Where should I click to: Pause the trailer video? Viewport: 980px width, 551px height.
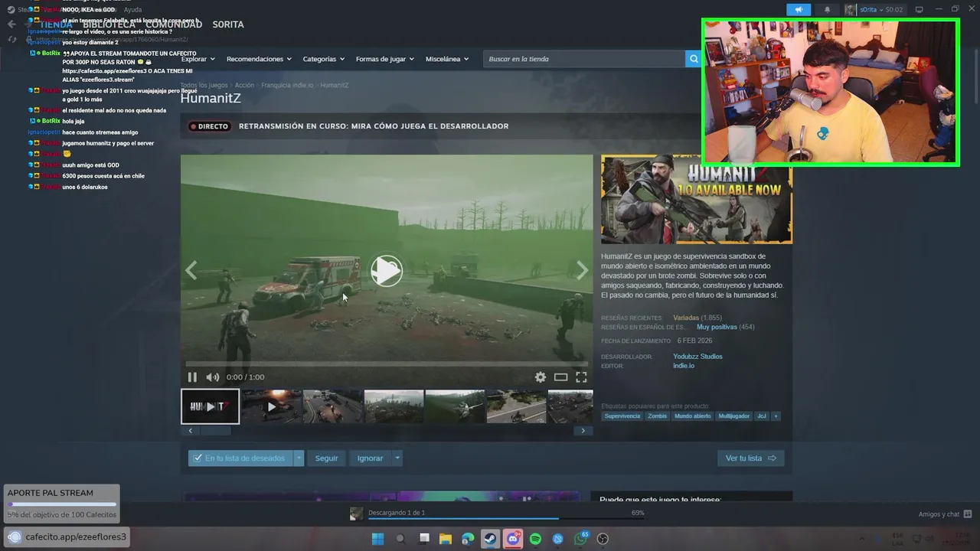(192, 377)
